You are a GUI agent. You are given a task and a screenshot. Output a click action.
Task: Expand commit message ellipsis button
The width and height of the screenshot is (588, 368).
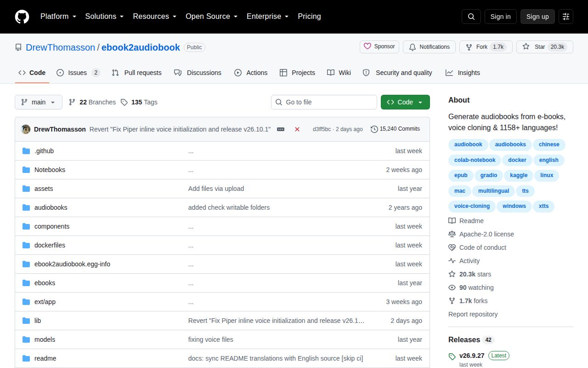coord(281,129)
